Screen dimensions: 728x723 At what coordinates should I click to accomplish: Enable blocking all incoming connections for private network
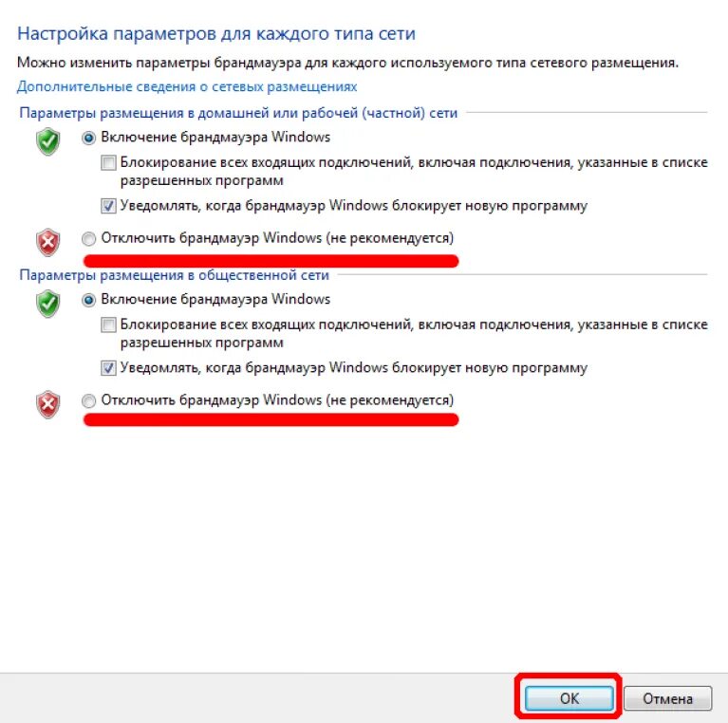click(108, 163)
